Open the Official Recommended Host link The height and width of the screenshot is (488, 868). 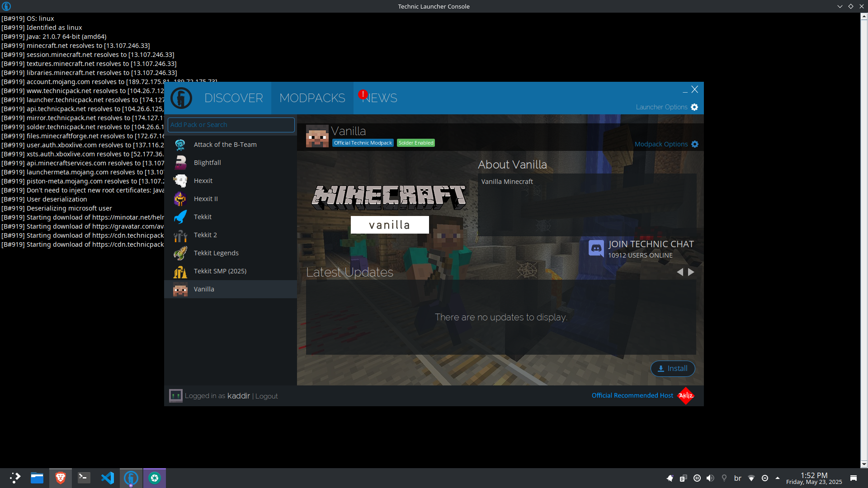[x=632, y=395]
